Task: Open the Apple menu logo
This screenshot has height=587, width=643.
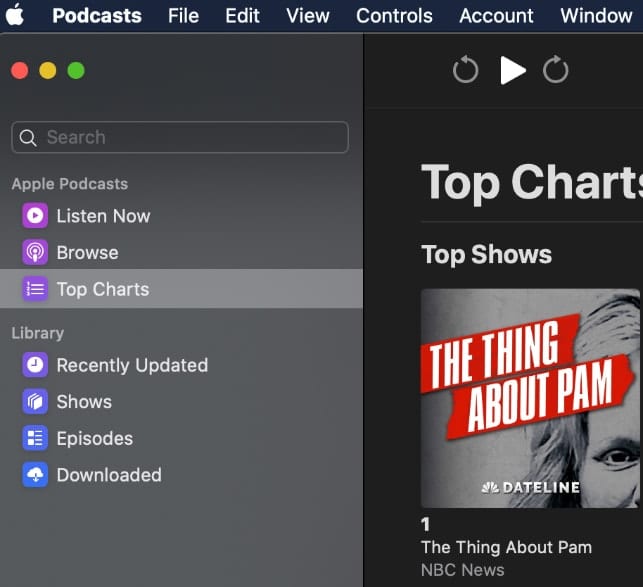Action: point(15,15)
